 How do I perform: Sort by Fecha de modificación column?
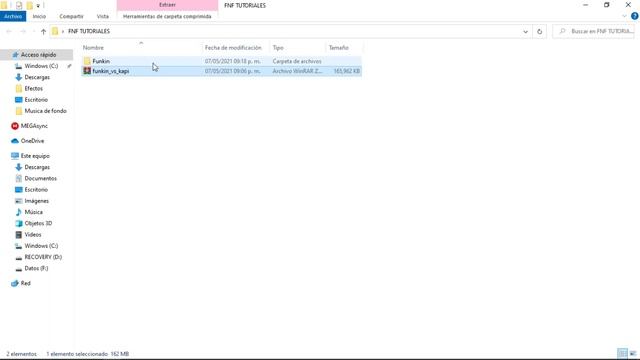233,48
